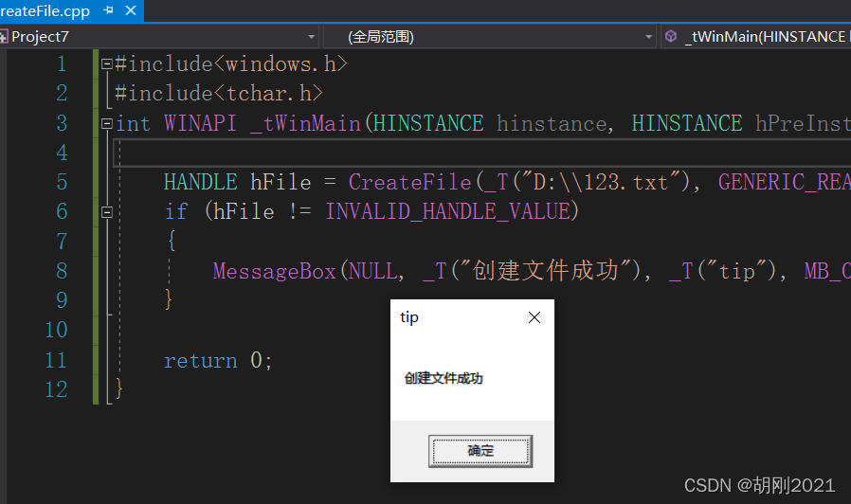The height and width of the screenshot is (504, 851).
Task: Click the Project7 project icon
Action: (x=4, y=37)
